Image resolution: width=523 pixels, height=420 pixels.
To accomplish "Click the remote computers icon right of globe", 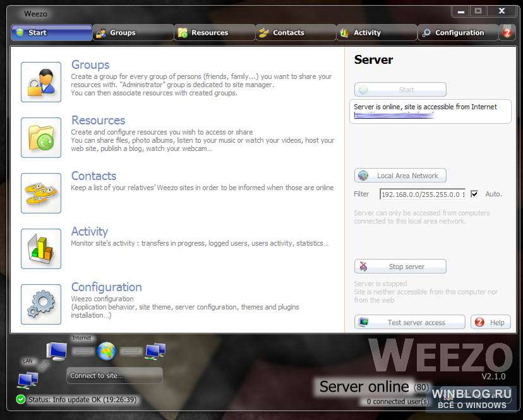I will (x=155, y=351).
